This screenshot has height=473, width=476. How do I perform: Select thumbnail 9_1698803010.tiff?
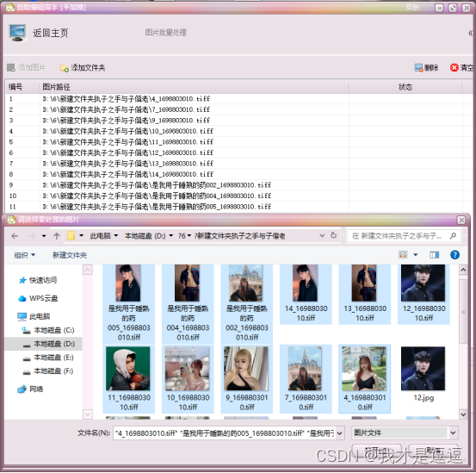pyautogui.click(x=246, y=379)
